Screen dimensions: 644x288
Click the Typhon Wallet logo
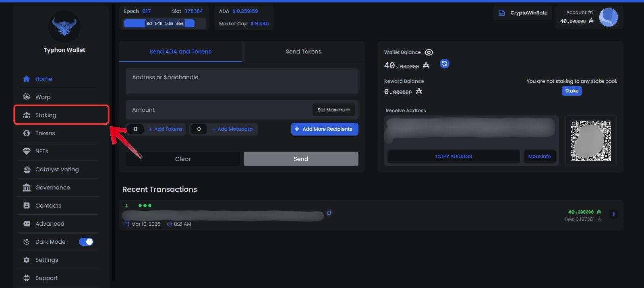[64, 27]
